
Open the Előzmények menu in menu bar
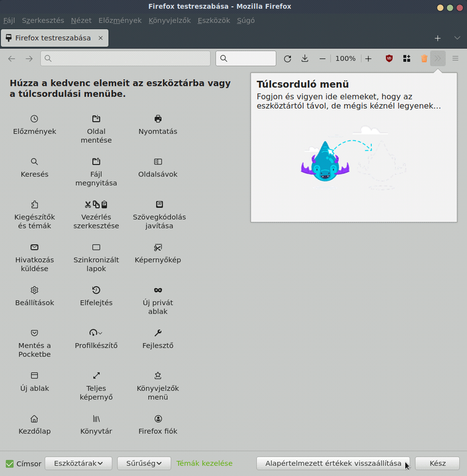point(120,20)
